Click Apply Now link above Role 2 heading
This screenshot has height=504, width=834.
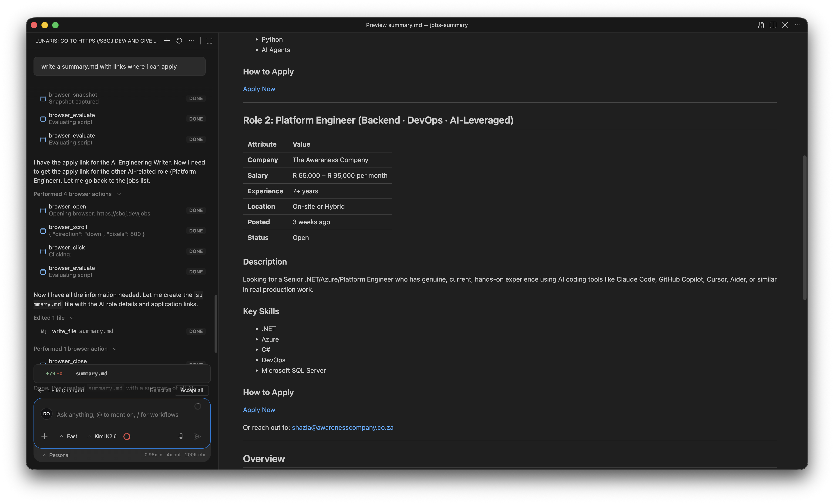coord(259,89)
